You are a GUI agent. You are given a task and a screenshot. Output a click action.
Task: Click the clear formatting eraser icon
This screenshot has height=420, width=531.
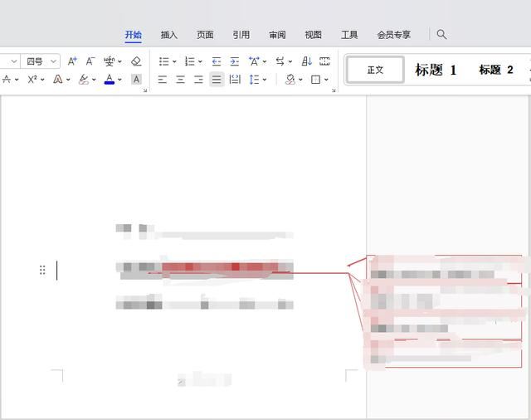tap(136, 61)
